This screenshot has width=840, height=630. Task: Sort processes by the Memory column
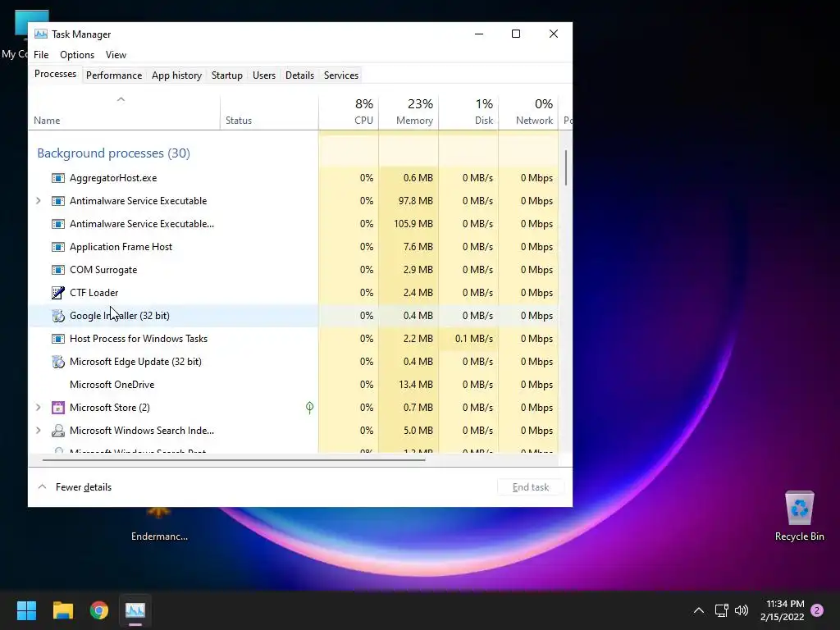tap(409, 112)
